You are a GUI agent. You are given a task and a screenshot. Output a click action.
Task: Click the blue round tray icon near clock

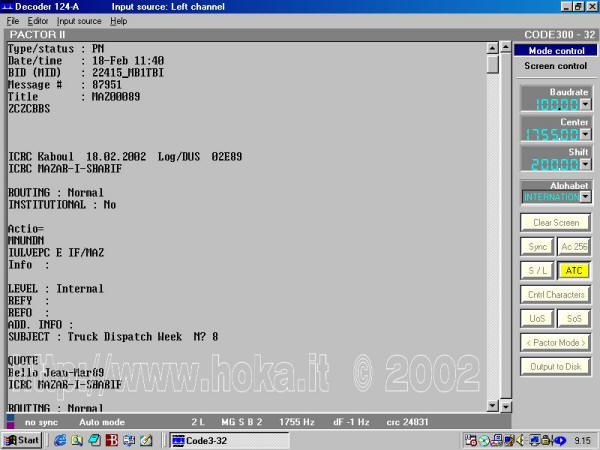pyautogui.click(x=560, y=441)
